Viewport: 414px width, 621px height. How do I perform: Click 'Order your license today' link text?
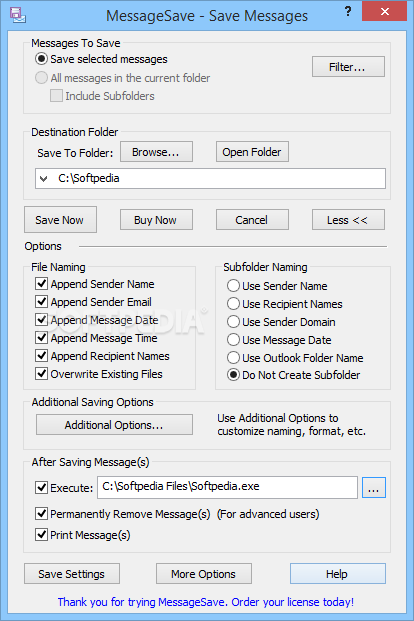tap(292, 602)
